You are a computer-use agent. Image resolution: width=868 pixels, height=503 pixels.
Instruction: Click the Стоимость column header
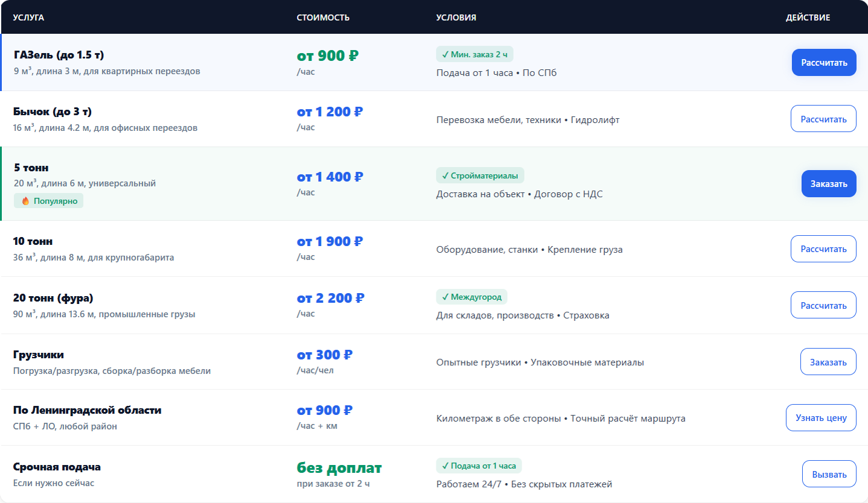[323, 17]
